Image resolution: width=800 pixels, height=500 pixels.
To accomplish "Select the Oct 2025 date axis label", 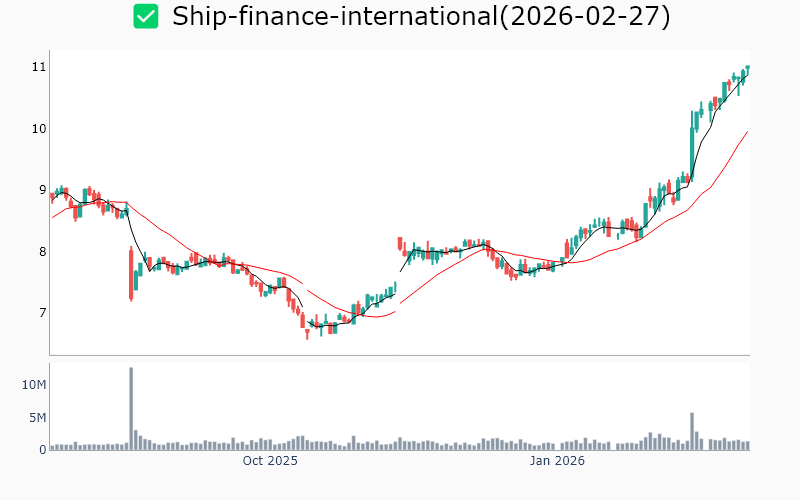I will click(270, 461).
